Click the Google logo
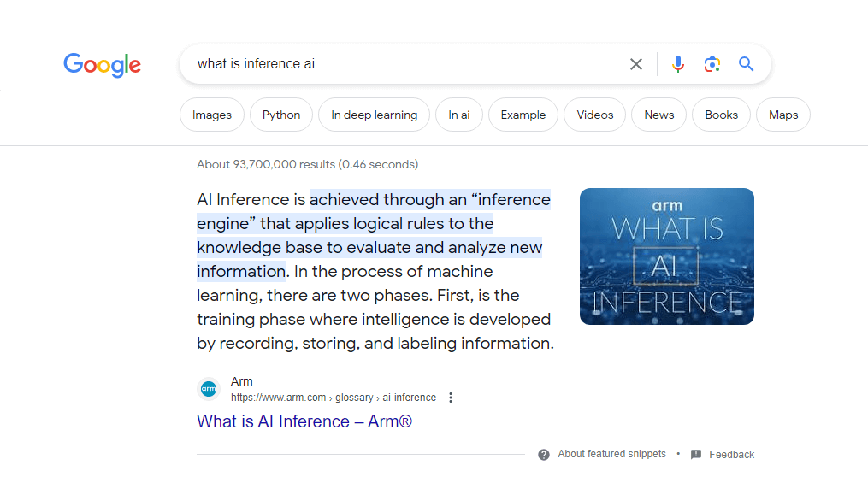Viewport: 868px width, 483px height. point(102,65)
